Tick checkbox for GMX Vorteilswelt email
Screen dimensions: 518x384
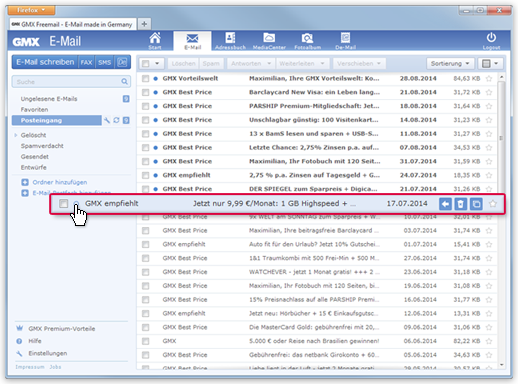tap(145, 79)
